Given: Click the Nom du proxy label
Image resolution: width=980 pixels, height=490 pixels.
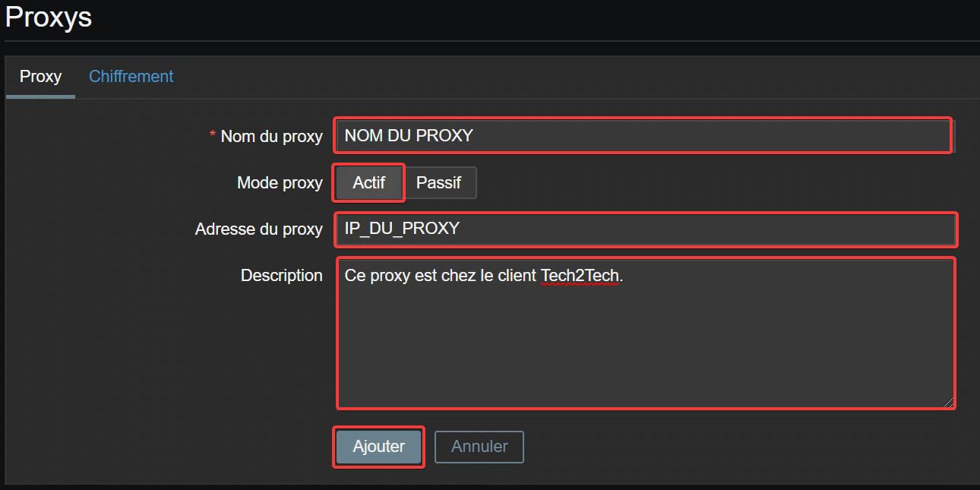Looking at the screenshot, I should point(271,137).
